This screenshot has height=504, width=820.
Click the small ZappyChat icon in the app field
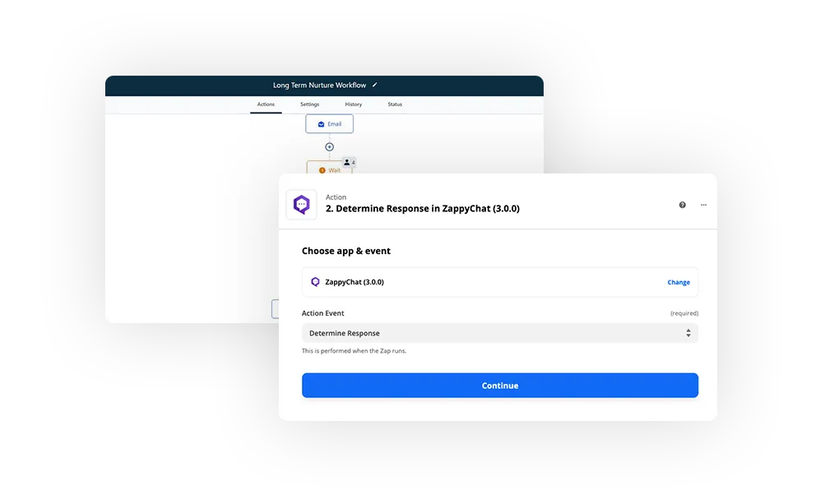315,282
